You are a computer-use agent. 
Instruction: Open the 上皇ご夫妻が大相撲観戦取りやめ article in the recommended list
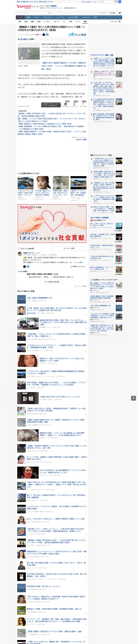[40, 298]
